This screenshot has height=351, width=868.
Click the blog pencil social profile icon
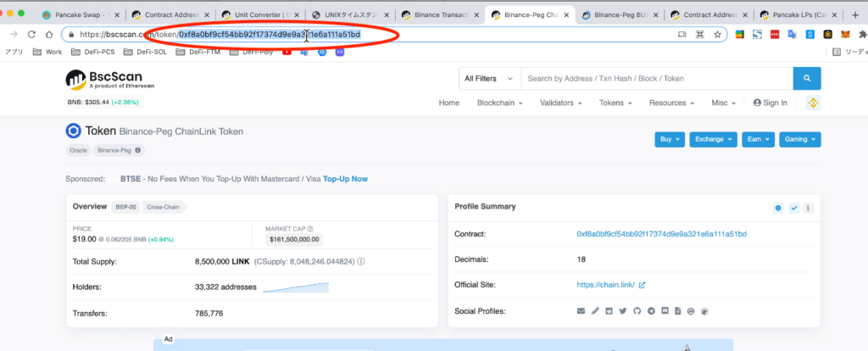coord(595,311)
